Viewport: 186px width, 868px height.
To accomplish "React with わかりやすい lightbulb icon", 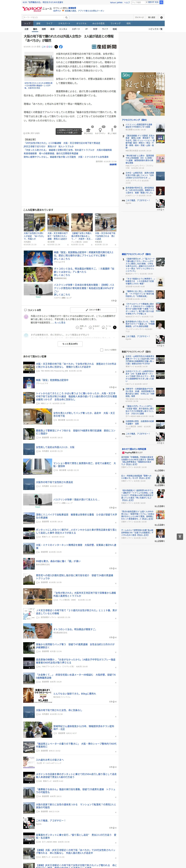I will tap(100, 130).
